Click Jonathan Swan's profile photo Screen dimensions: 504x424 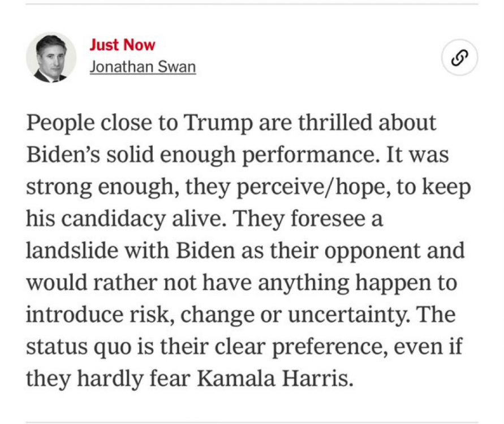click(x=51, y=57)
